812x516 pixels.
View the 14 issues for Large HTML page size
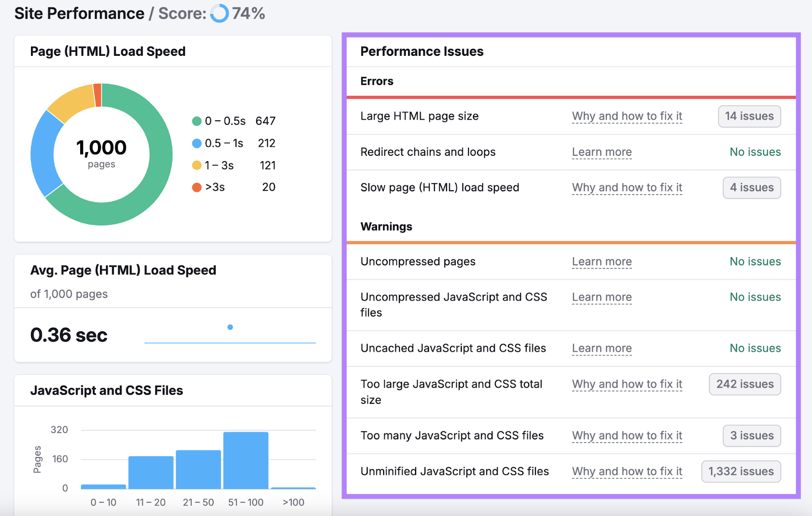(x=749, y=116)
